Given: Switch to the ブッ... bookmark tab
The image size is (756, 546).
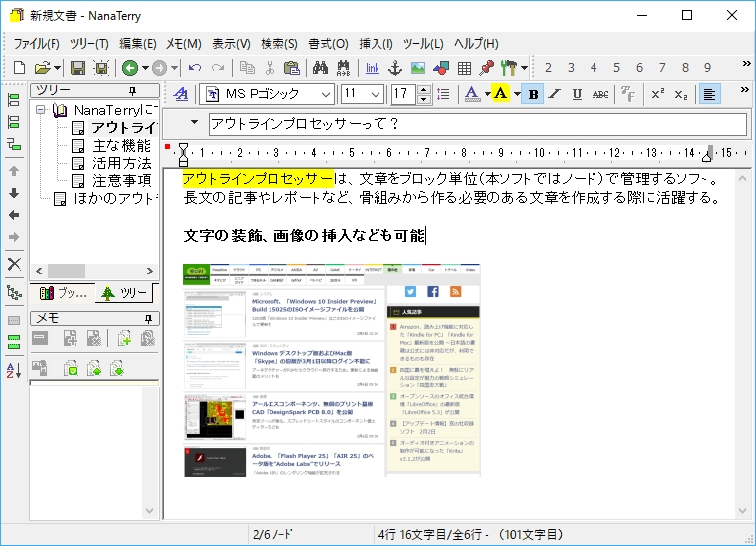Looking at the screenshot, I should (x=62, y=293).
